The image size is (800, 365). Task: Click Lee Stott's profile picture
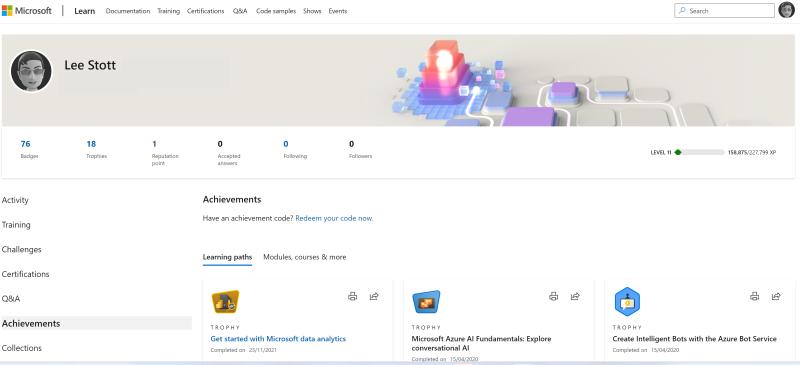pos(31,71)
